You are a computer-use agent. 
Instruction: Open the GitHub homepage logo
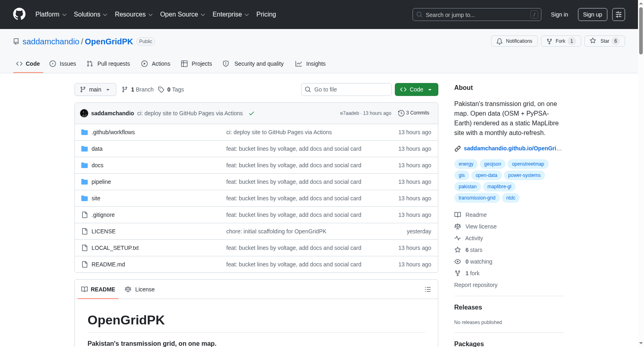coord(19,14)
